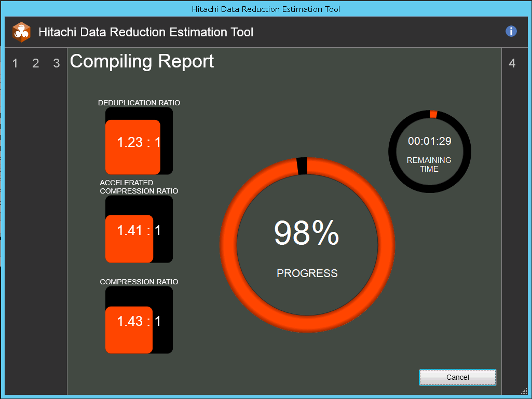This screenshot has height=399, width=532.
Task: Click the blue info icon
Action: point(511,31)
